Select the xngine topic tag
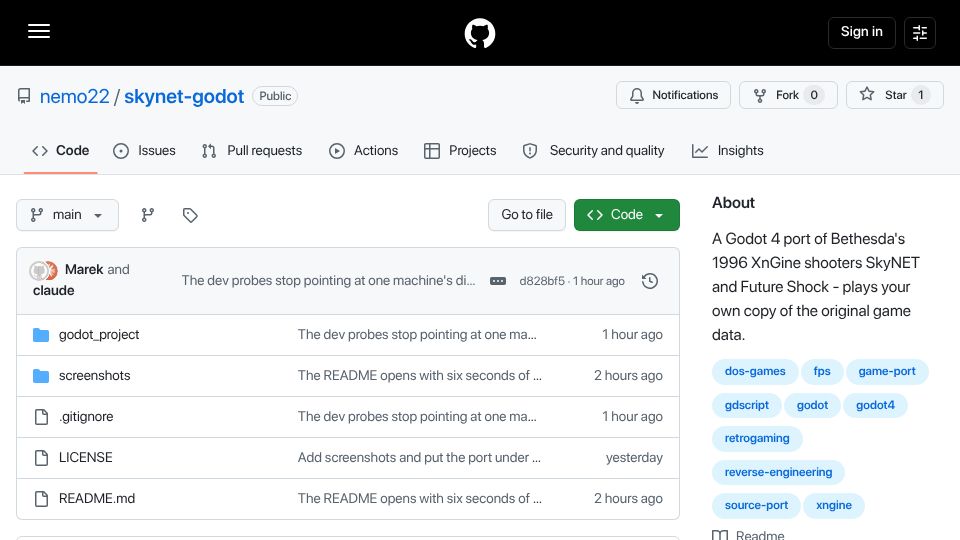 pos(834,506)
